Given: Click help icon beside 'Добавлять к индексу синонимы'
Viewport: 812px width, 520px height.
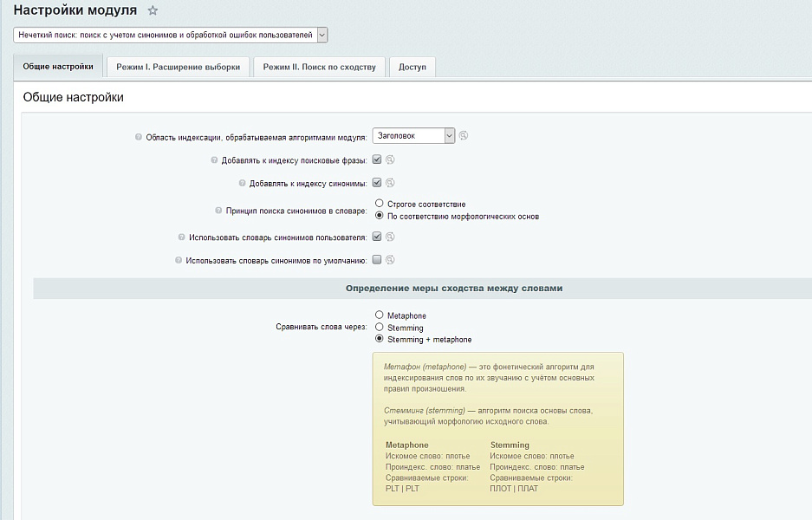Looking at the screenshot, I should [242, 184].
